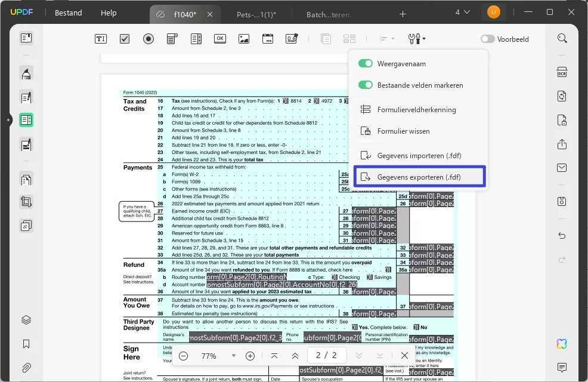Tick the Savings account checkbox
Viewport: 588px width, 382px height.
369,277
